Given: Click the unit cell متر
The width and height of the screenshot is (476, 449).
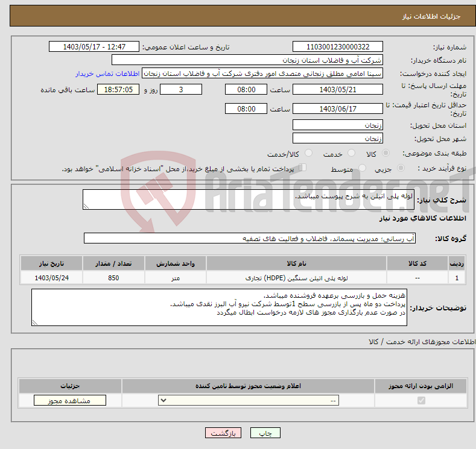Looking at the screenshot, I should [176, 278].
